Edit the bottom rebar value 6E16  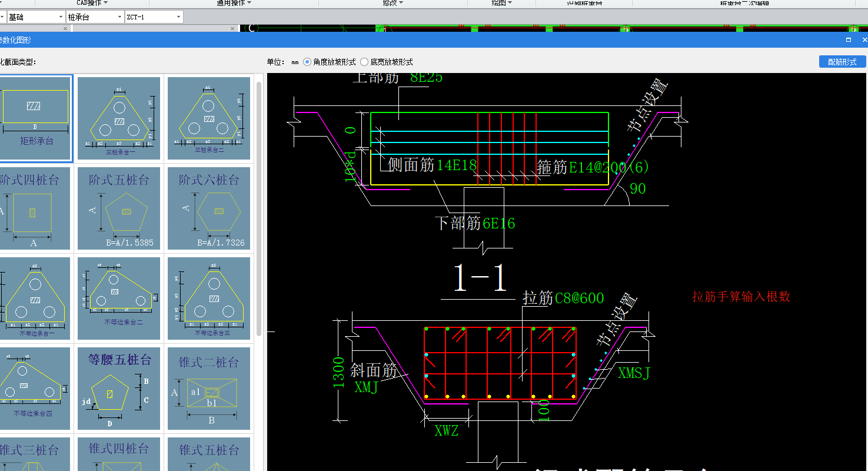point(498,224)
